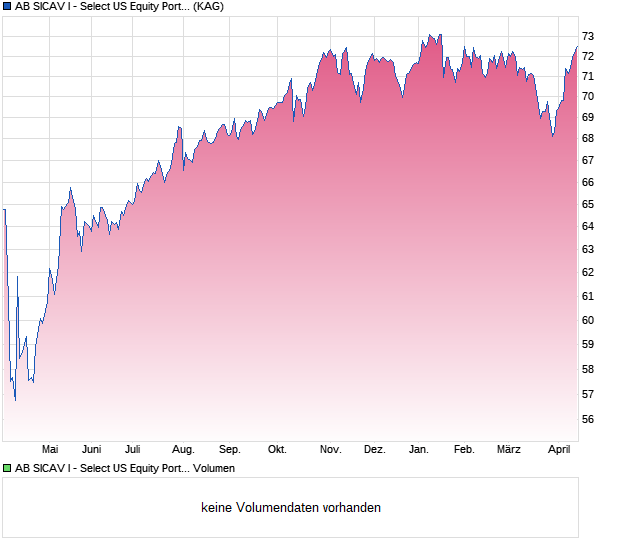Select the 'Juli' month label
620x546 pixels.
point(133,450)
